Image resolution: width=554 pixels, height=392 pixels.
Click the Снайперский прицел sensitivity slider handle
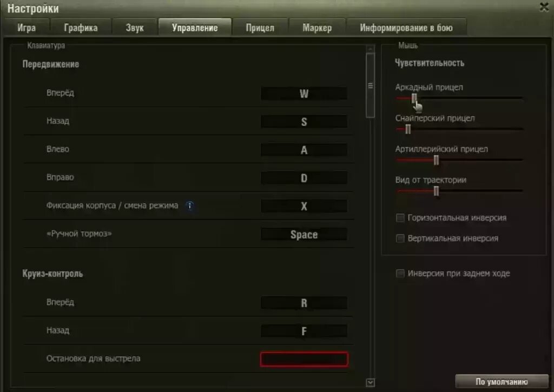[408, 129]
